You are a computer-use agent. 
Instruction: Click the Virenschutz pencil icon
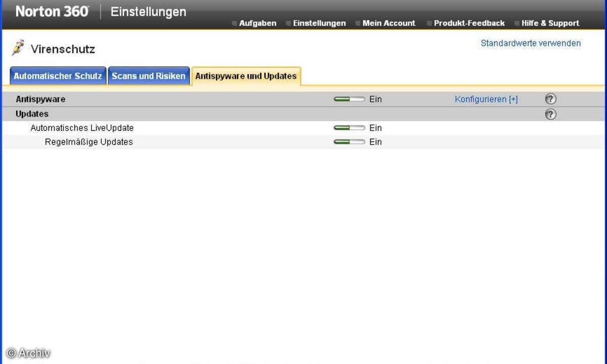[x=18, y=48]
